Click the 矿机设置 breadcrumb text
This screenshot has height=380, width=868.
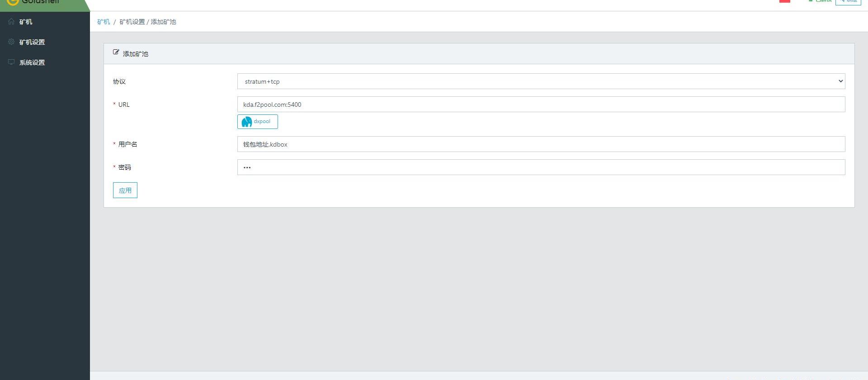[x=132, y=22]
